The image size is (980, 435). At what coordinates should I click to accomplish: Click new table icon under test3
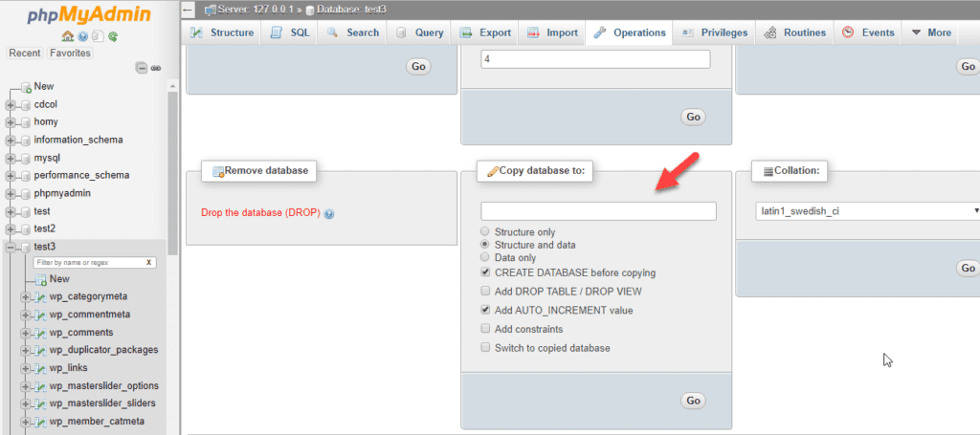(x=41, y=279)
